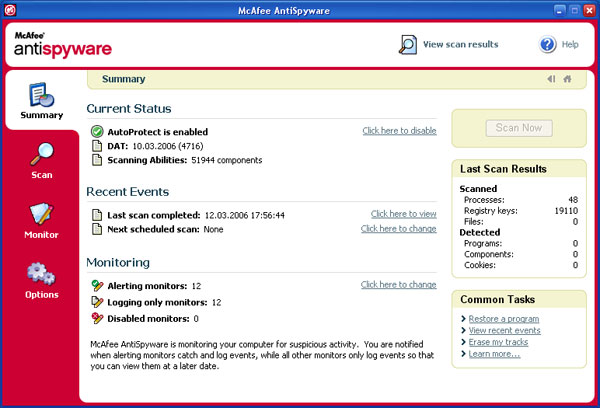600x408 pixels.
Task: Click the View scan results link
Action: tap(461, 44)
